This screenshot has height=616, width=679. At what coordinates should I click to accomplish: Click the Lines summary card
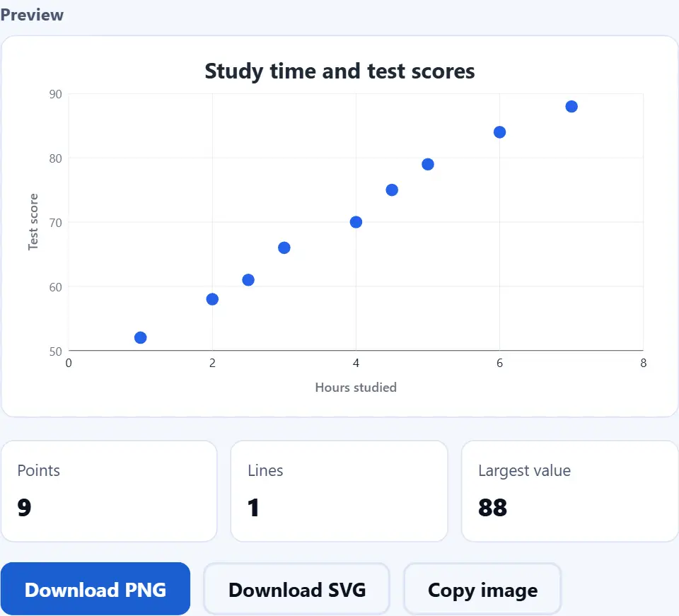[339, 491]
